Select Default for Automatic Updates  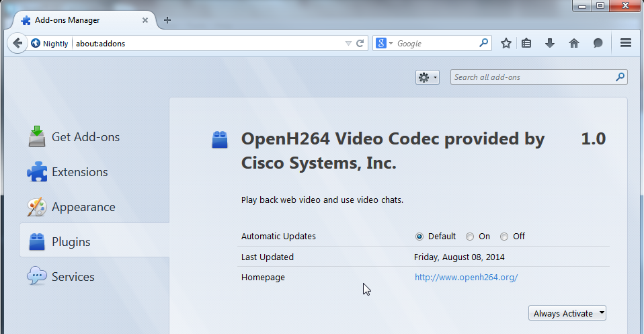(x=419, y=237)
